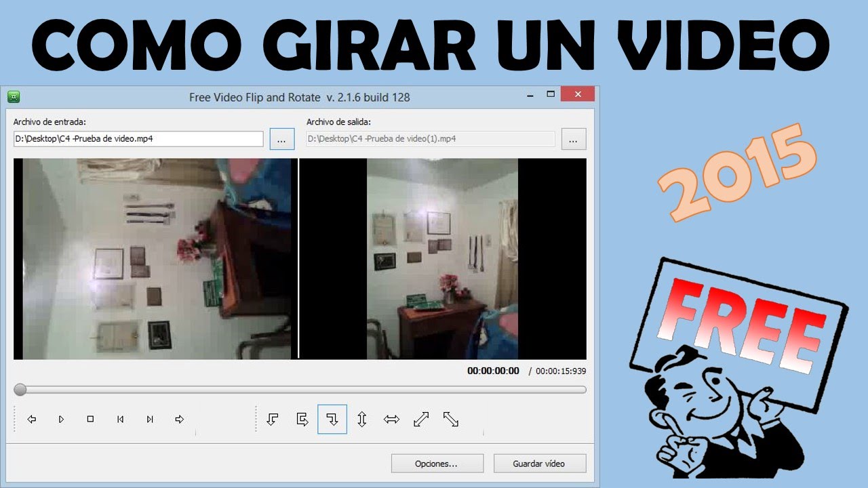Click the Archivo de salida path field
This screenshot has height=488, width=868.
(431, 139)
